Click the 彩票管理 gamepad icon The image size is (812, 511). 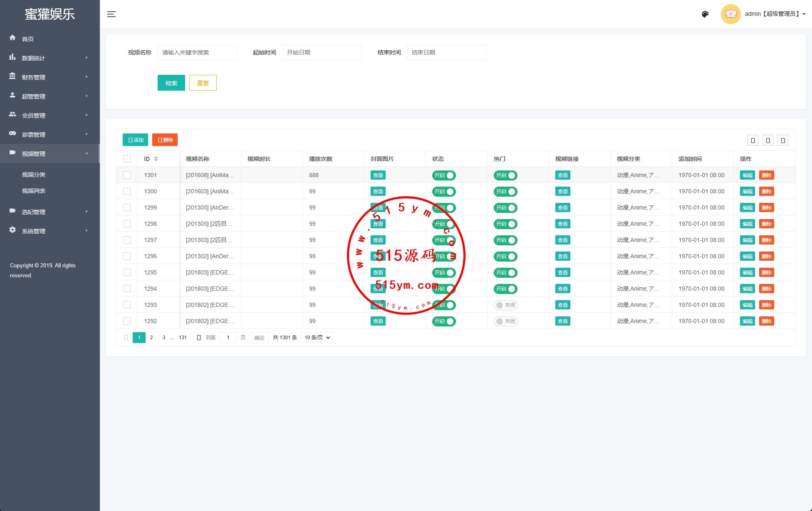point(12,133)
